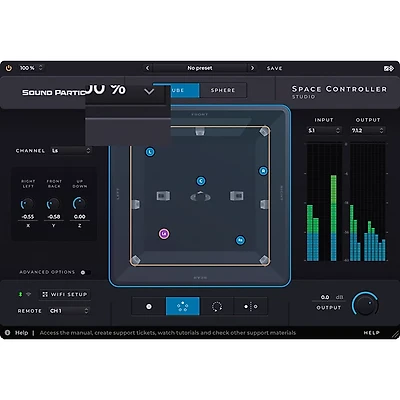The image size is (400, 400).
Task: Select the purple Ls channel source dot
Action: (x=164, y=234)
